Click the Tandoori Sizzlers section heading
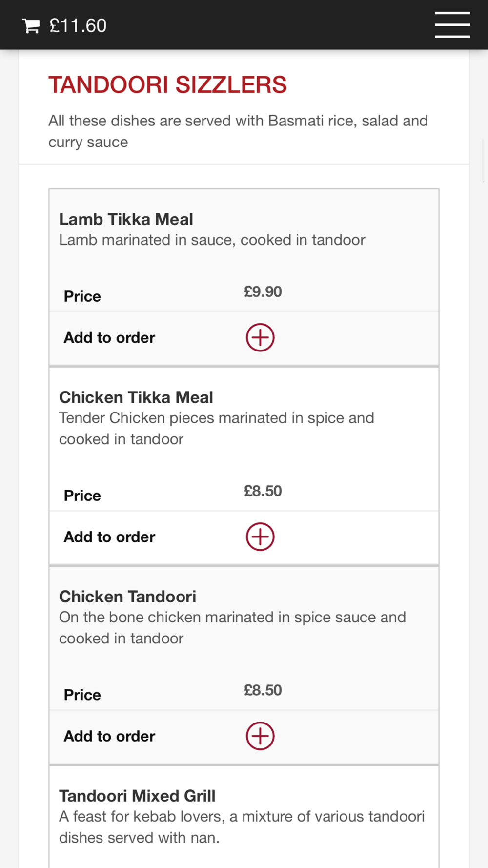 [x=167, y=84]
